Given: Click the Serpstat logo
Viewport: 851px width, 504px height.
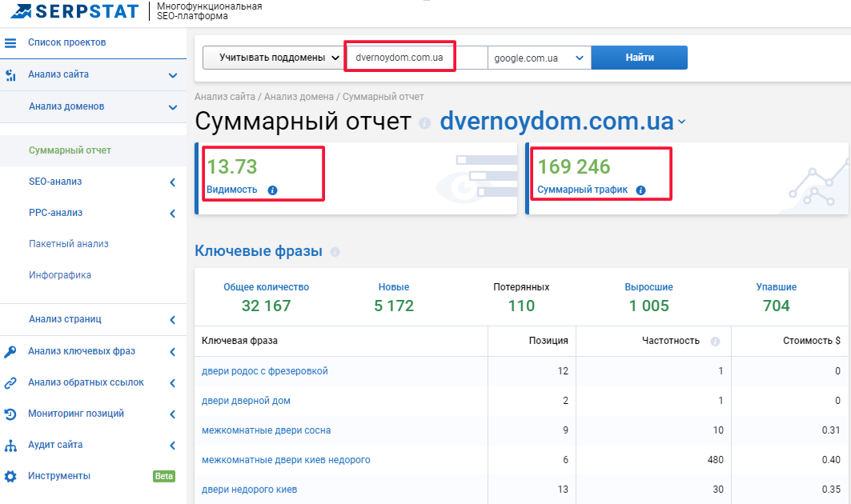Looking at the screenshot, I should (74, 11).
